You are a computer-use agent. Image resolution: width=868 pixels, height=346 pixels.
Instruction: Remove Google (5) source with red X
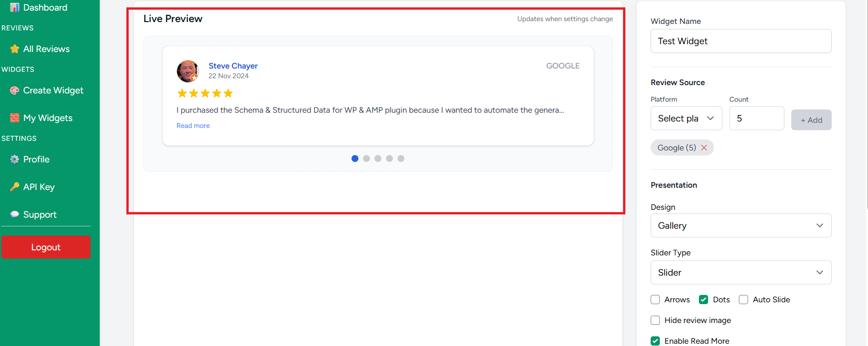pos(704,148)
